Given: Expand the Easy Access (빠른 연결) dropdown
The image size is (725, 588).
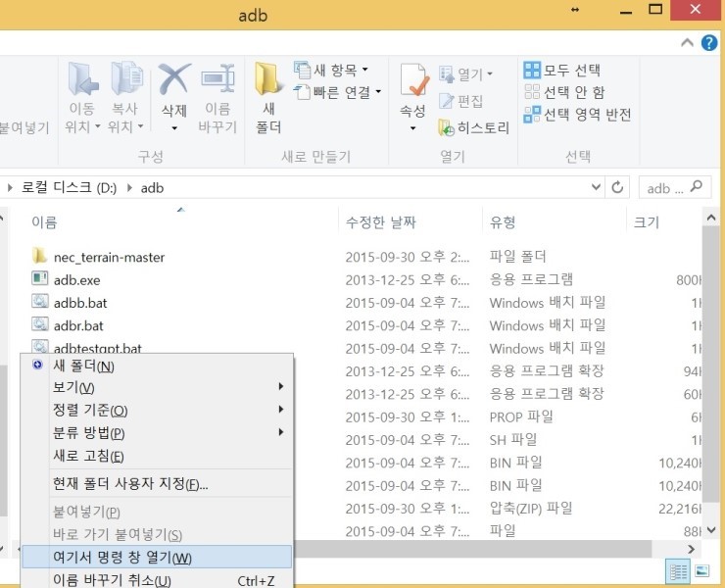Looking at the screenshot, I should [x=334, y=92].
